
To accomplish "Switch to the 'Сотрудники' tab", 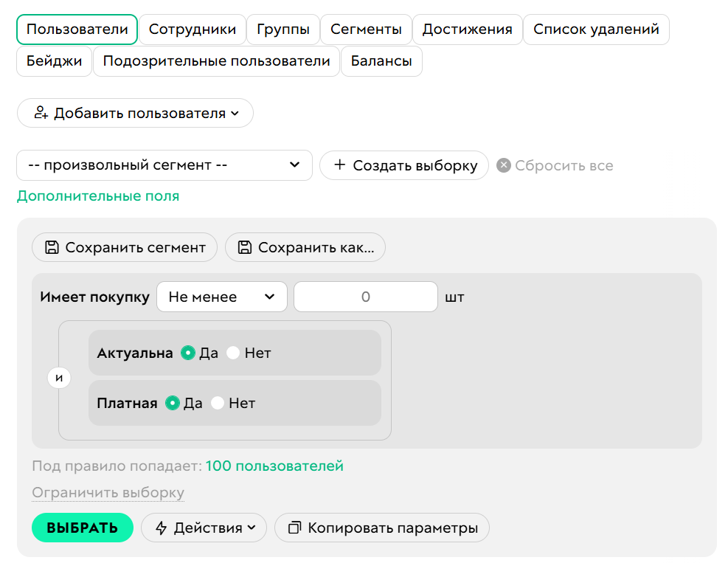I will click(193, 30).
